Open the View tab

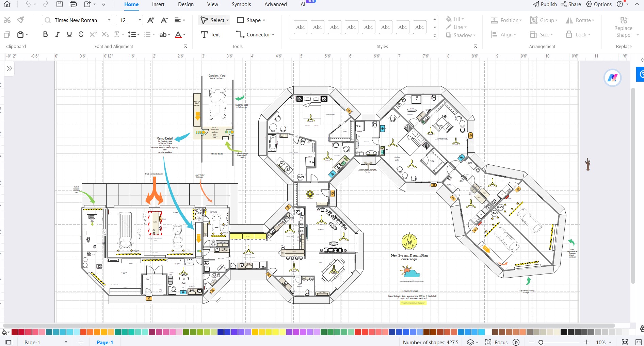click(x=213, y=4)
